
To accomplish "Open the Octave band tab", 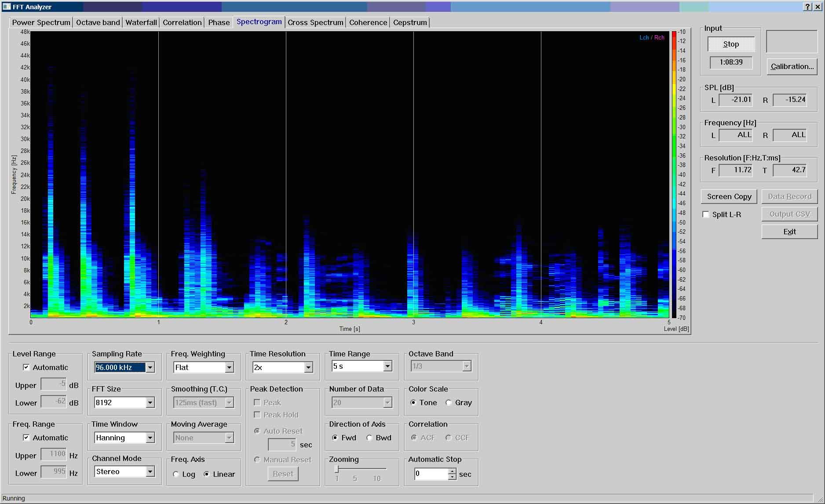I will 98,22.
